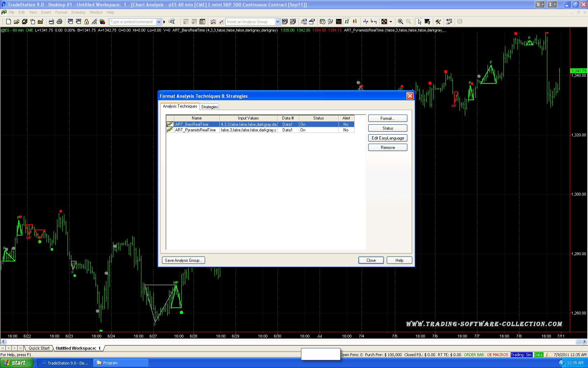The image size is (588, 368).
Task: Click the Windows Start button
Action: point(16,363)
